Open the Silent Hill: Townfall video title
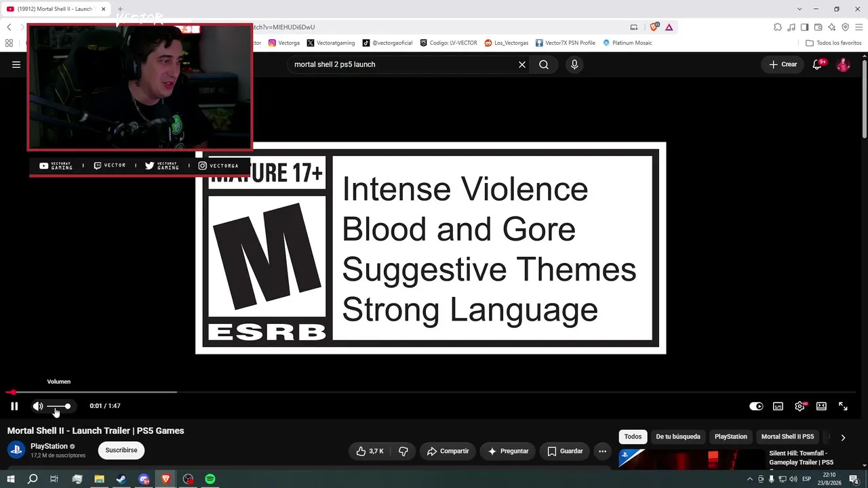Image resolution: width=868 pixels, height=488 pixels. [802, 457]
